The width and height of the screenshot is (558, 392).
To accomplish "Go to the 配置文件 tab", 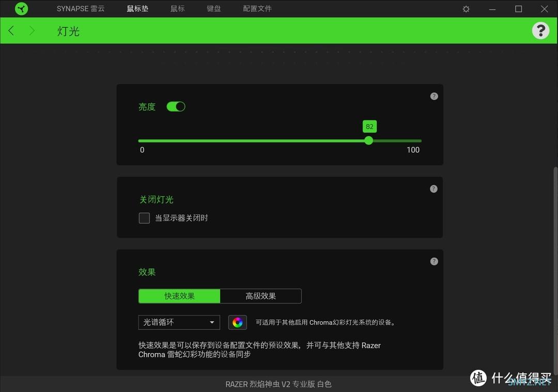I will [257, 9].
